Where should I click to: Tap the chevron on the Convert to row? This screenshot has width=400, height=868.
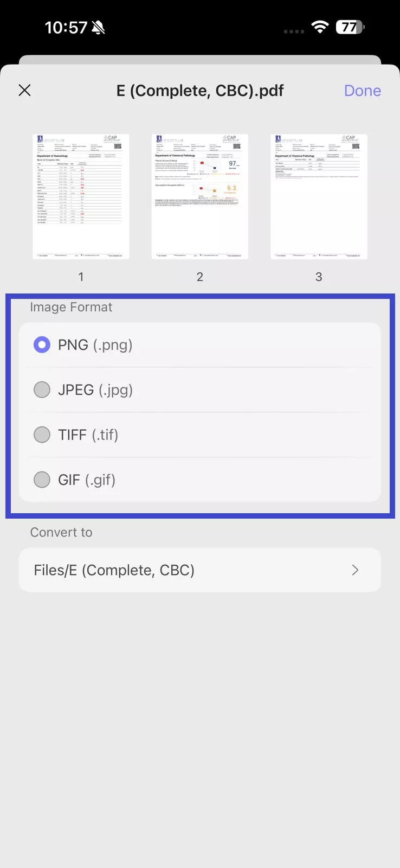[355, 570]
